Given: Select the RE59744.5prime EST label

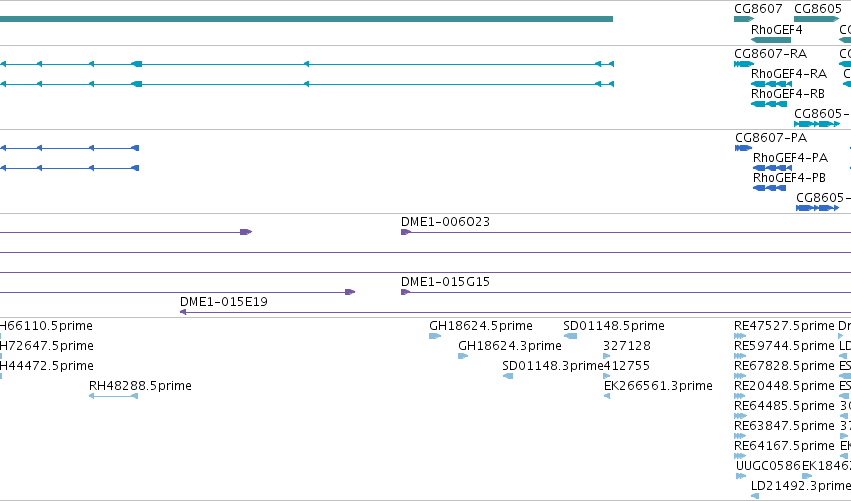Looking at the screenshot, I should (x=784, y=346).
